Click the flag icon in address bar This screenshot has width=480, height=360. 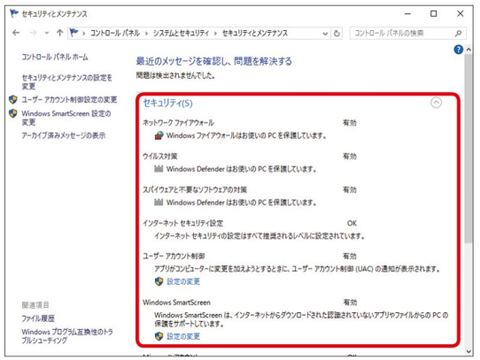[74, 33]
